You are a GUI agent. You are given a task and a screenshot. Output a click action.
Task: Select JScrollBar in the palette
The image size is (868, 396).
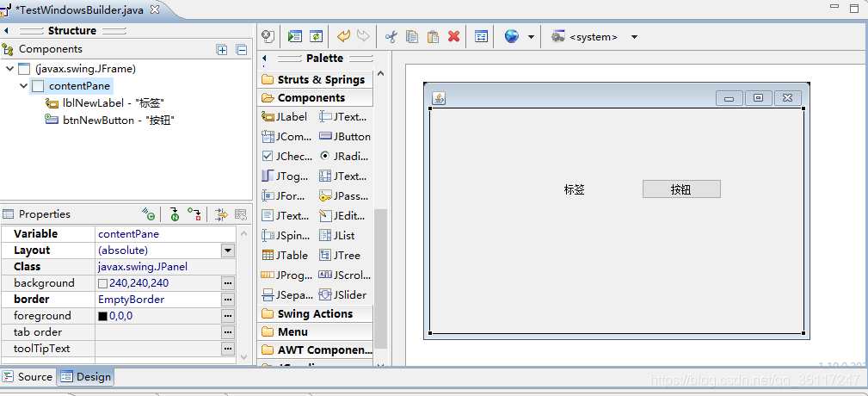click(346, 275)
